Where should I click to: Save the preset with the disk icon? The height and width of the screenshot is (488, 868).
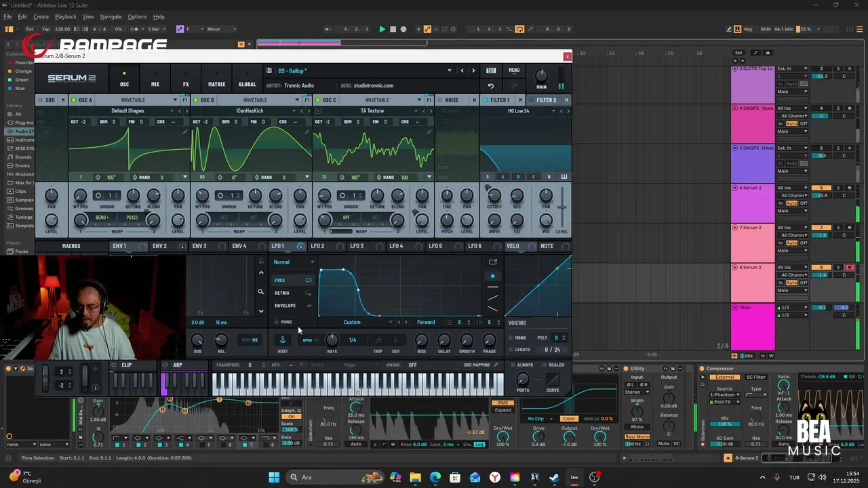pyautogui.click(x=269, y=70)
